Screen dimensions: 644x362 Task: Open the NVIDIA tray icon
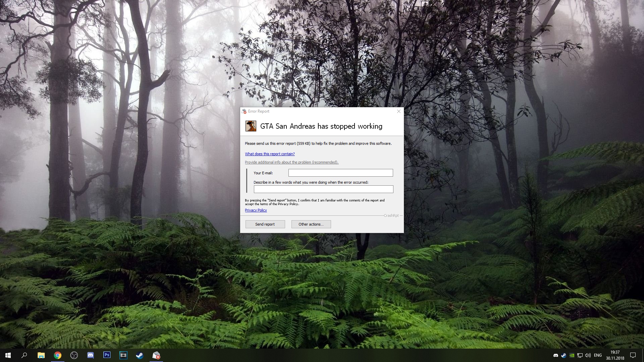(572, 355)
